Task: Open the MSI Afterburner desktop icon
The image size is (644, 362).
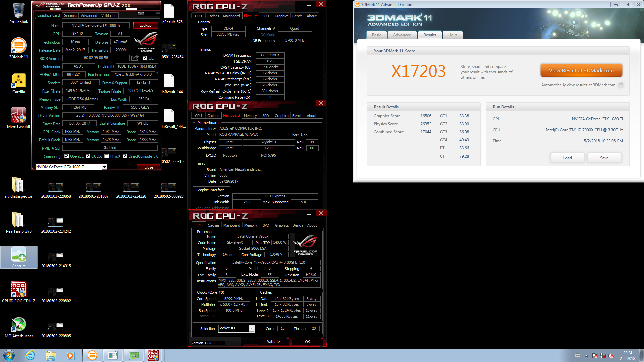Action: 19,327
